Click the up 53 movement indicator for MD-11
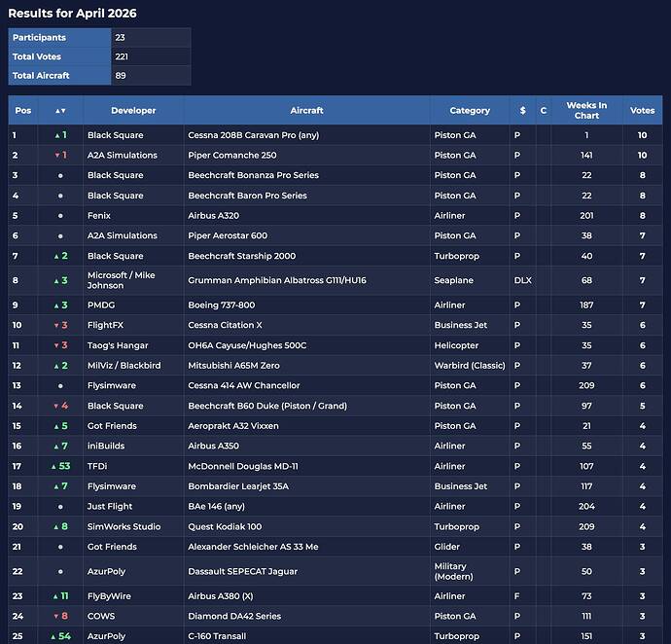The image size is (671, 644). pyautogui.click(x=60, y=466)
